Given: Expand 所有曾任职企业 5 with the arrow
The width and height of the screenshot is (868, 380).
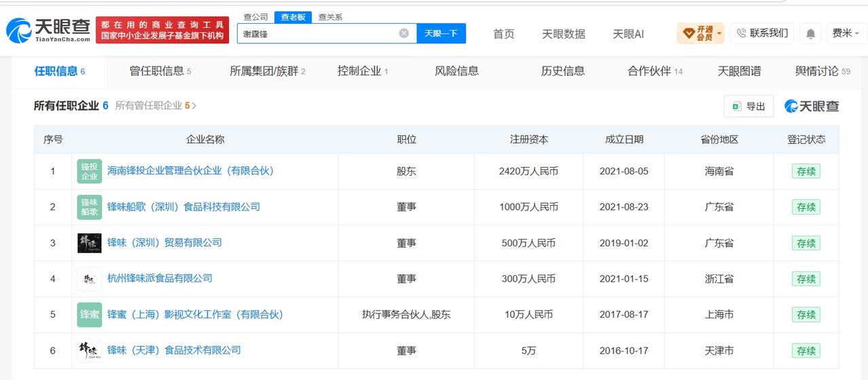Looking at the screenshot, I should (194, 106).
